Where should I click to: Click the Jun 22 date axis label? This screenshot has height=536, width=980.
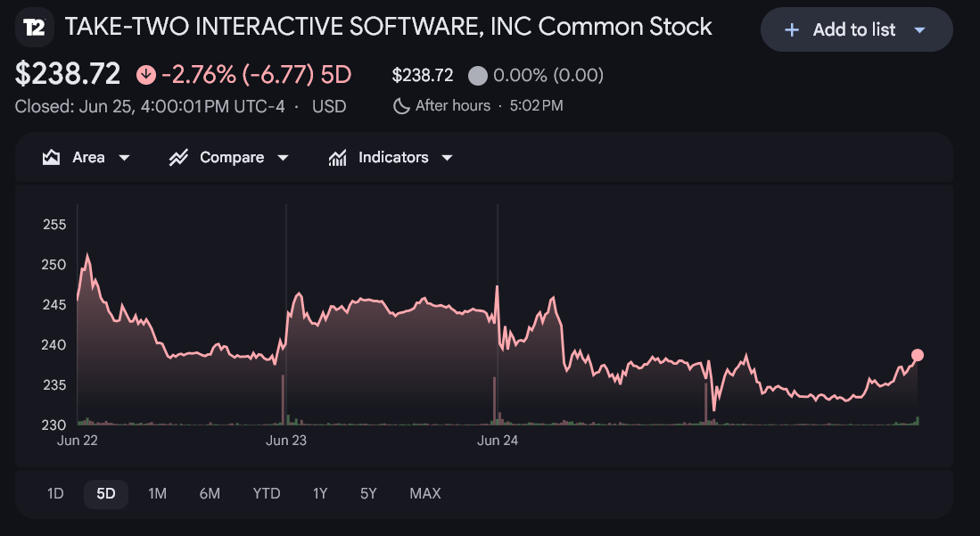click(78, 441)
